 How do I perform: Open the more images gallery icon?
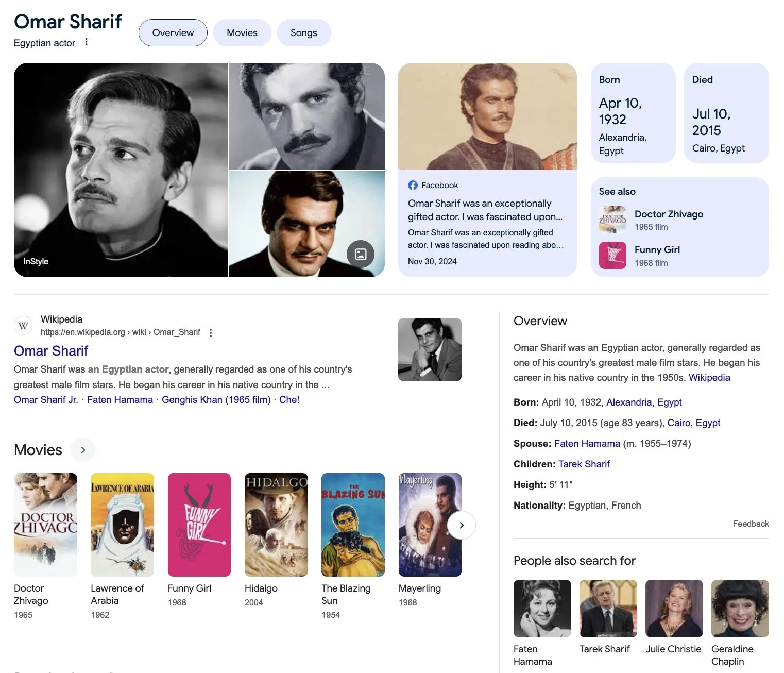pos(361,254)
